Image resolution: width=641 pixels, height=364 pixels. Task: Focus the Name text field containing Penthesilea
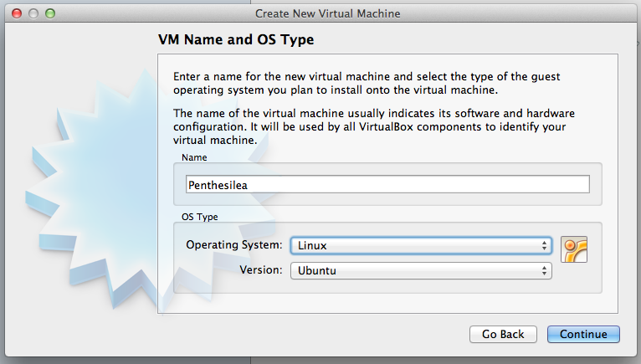(387, 184)
